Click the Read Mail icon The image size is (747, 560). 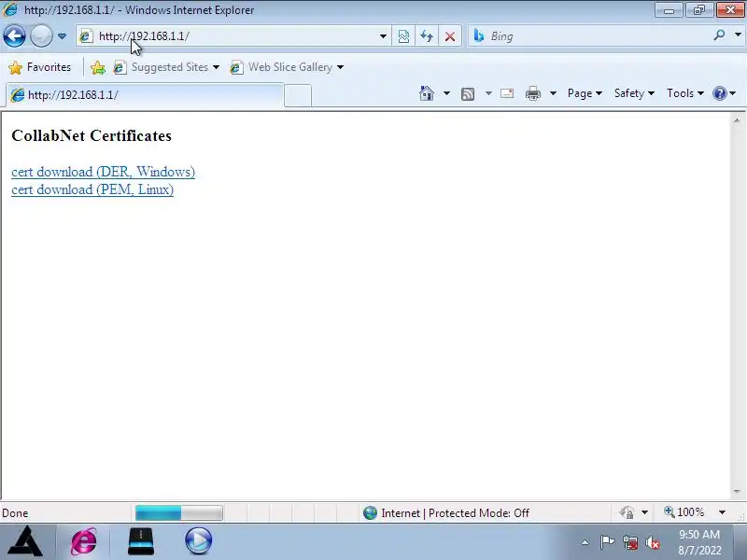(x=507, y=93)
